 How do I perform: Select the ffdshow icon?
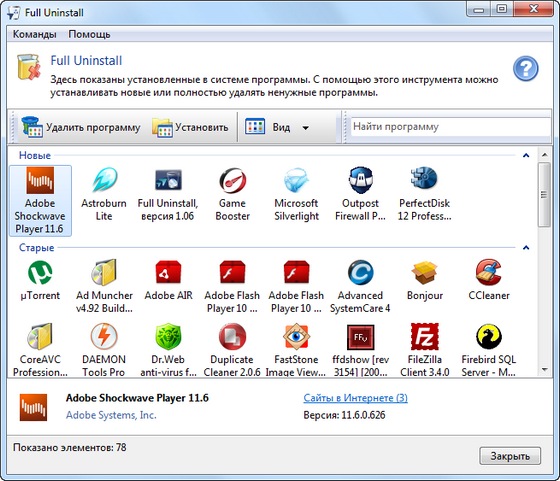click(360, 337)
